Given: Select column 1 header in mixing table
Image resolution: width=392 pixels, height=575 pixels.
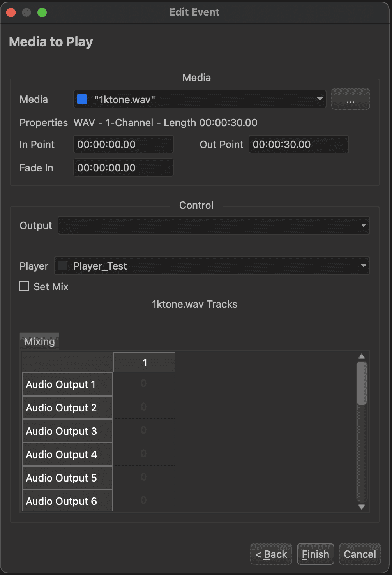Looking at the screenshot, I should 144,363.
